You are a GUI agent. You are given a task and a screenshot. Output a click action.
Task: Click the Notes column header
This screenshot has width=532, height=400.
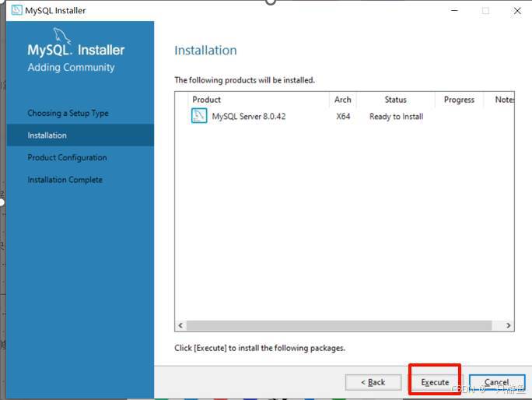pos(499,100)
